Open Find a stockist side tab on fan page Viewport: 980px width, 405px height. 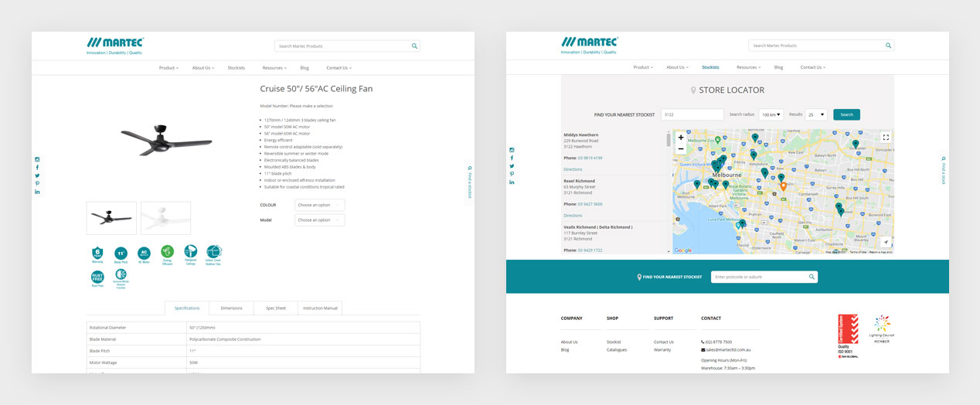[x=469, y=182]
